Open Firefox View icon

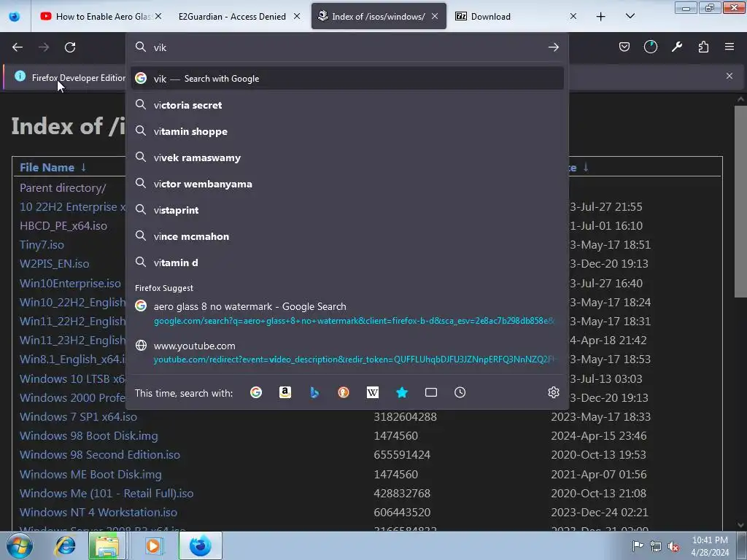(15, 16)
